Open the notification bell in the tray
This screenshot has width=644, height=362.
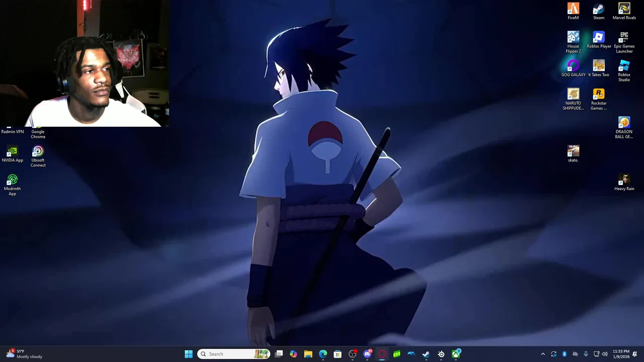pos(635,354)
